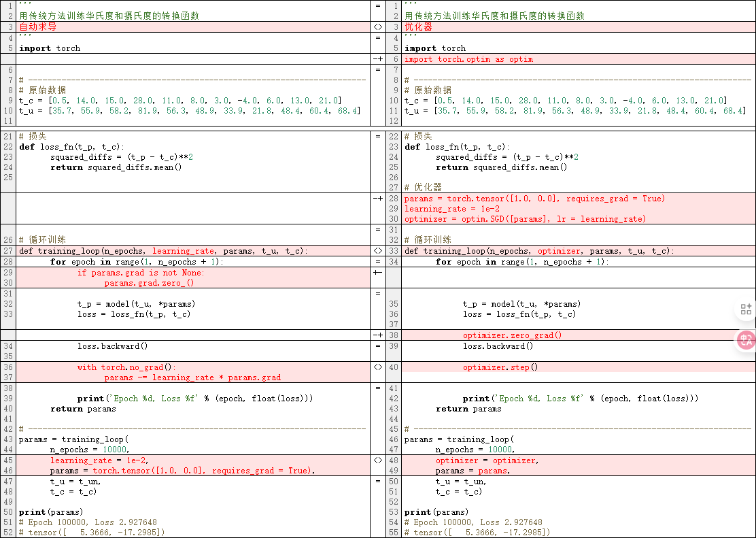Image resolution: width=756 pixels, height=538 pixels.
Task: Click the line 'if params.grad is not None:'
Action: 141,273
